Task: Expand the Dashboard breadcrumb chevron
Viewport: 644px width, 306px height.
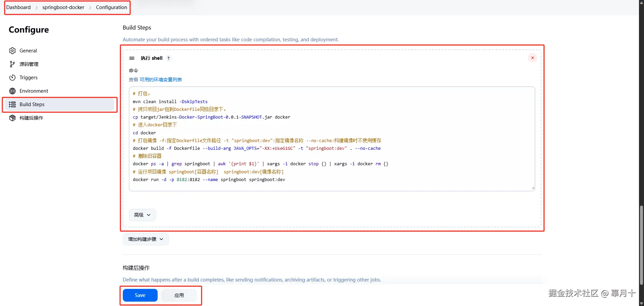Action: [x=37, y=7]
